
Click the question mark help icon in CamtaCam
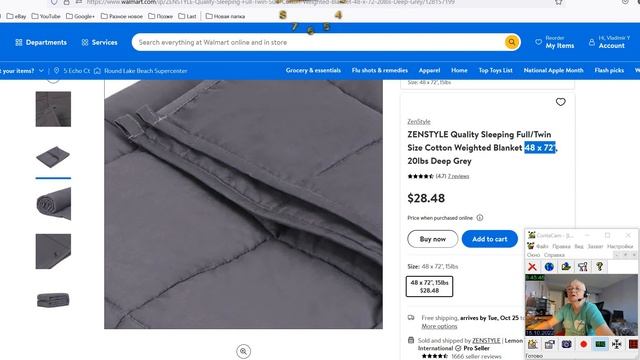(x=599, y=267)
